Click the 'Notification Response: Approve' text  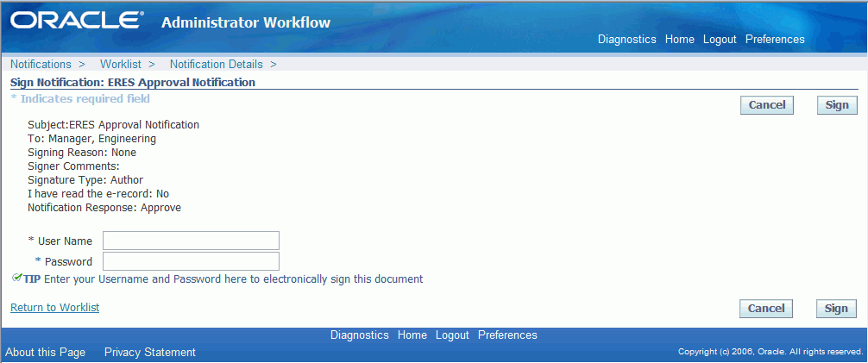(x=104, y=208)
